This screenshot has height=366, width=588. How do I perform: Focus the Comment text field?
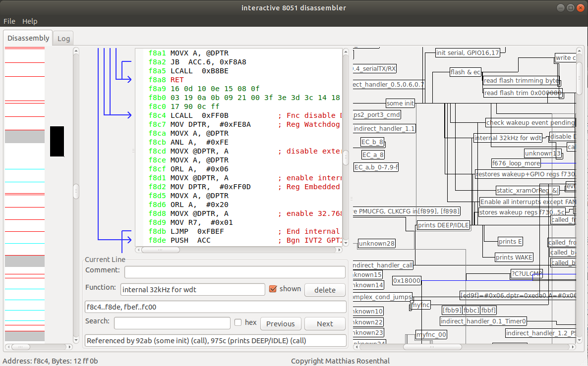[235, 272]
